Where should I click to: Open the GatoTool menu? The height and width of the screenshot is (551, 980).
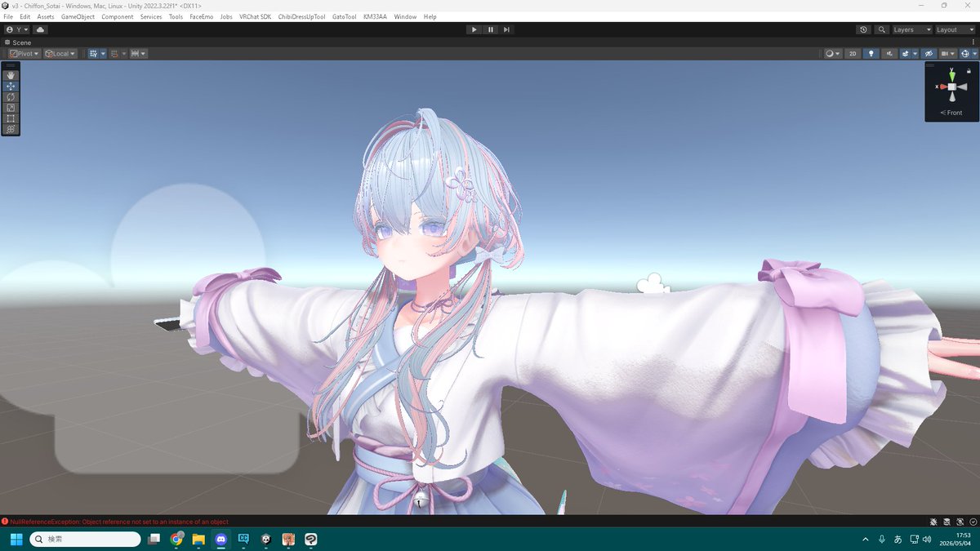coord(345,16)
